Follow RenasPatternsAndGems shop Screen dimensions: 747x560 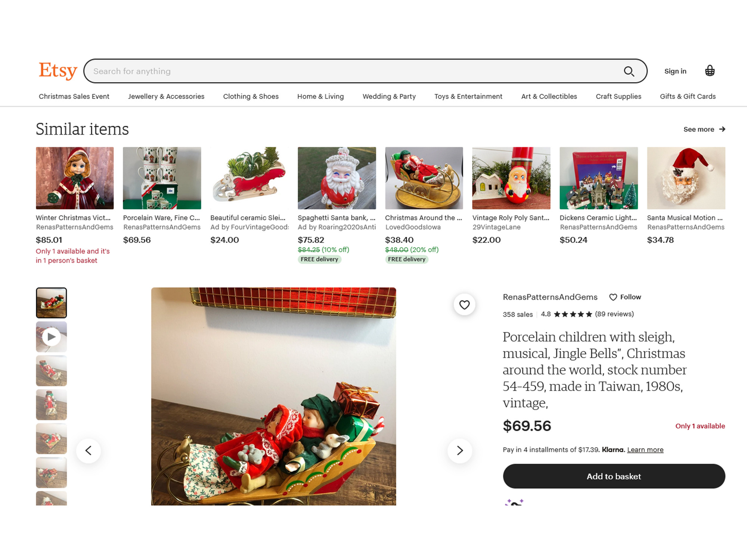625,297
